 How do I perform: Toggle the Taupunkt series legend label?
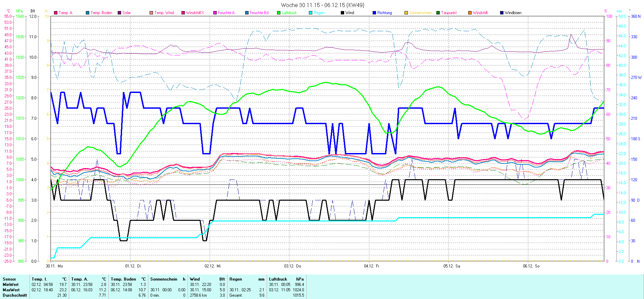point(448,13)
